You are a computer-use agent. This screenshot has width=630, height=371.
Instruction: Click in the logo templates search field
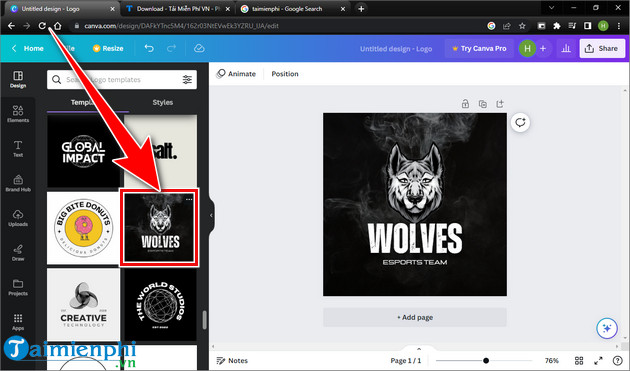122,80
